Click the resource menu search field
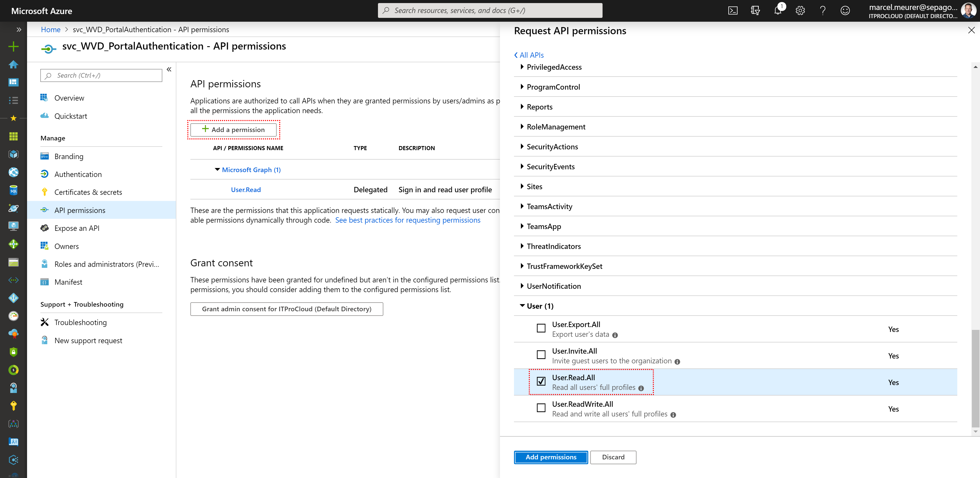 coord(101,75)
